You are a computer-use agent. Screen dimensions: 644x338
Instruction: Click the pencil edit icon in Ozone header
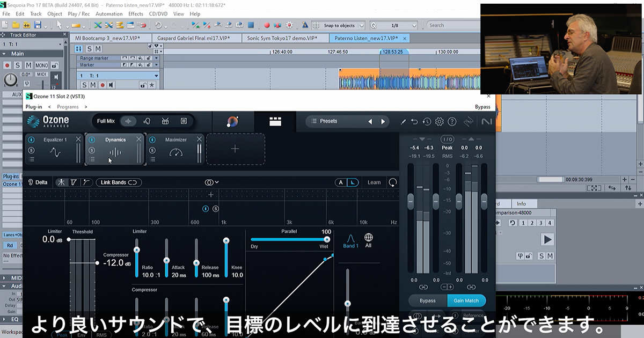click(x=403, y=122)
